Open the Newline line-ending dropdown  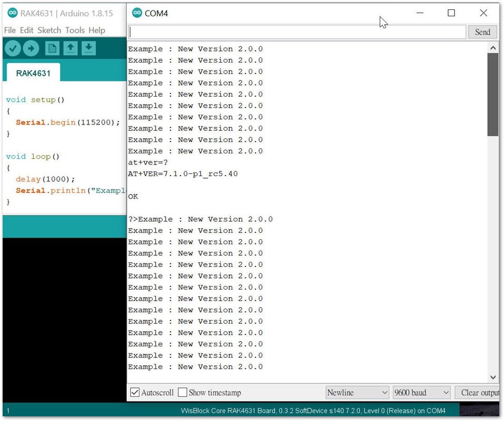click(x=357, y=393)
